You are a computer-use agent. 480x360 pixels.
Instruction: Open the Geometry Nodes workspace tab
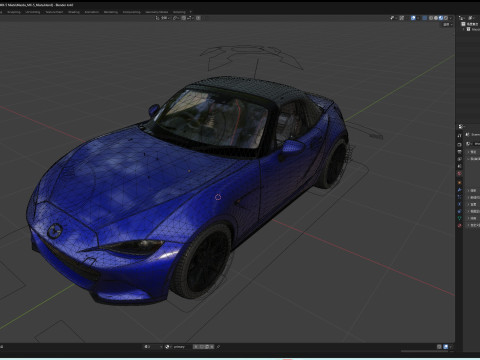tap(157, 12)
